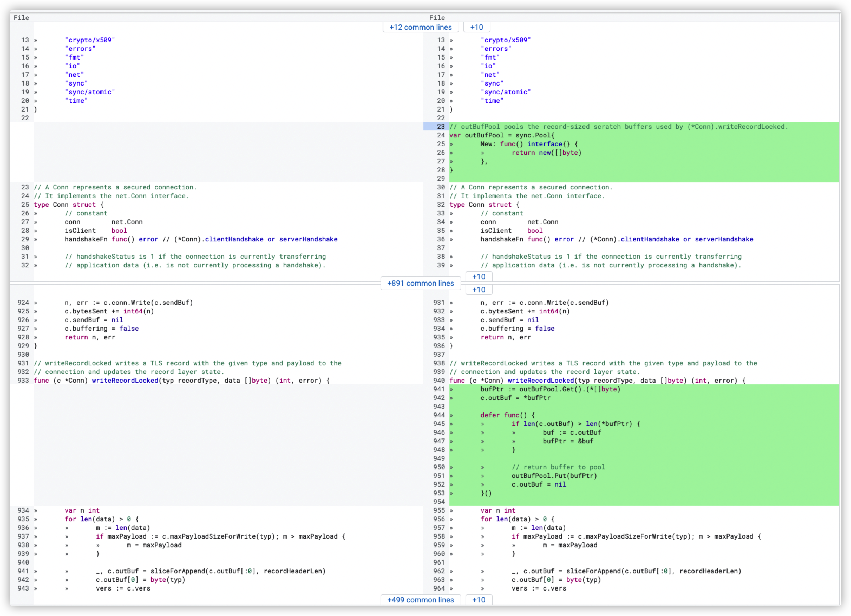Screen dimensions: 851x616
Task: Click the '// constant' comment on right line 33
Action: coord(502,213)
